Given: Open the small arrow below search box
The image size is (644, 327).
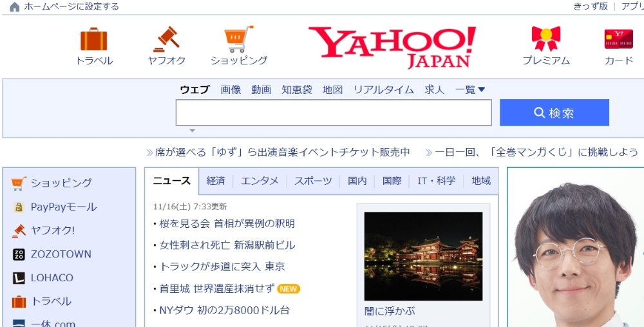Looking at the screenshot, I should tap(192, 131).
